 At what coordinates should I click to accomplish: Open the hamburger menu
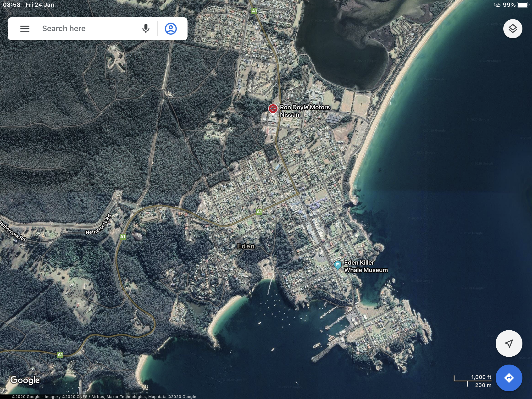click(25, 29)
